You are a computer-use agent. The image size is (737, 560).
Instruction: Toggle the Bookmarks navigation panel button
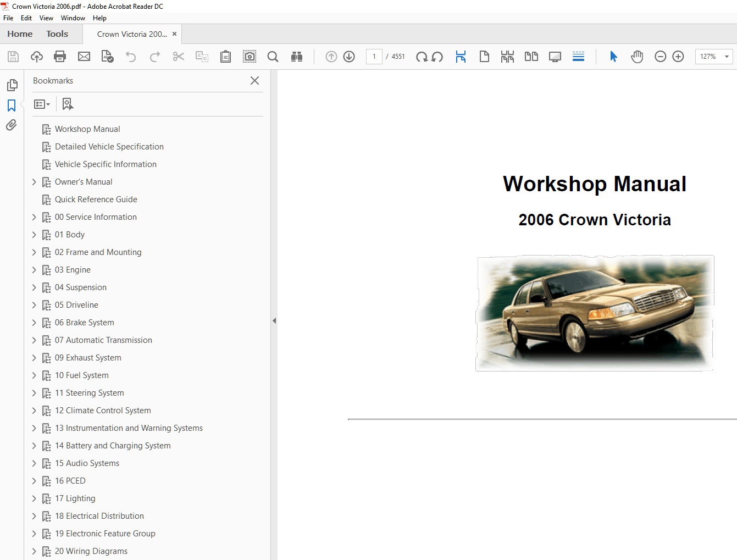click(x=12, y=105)
